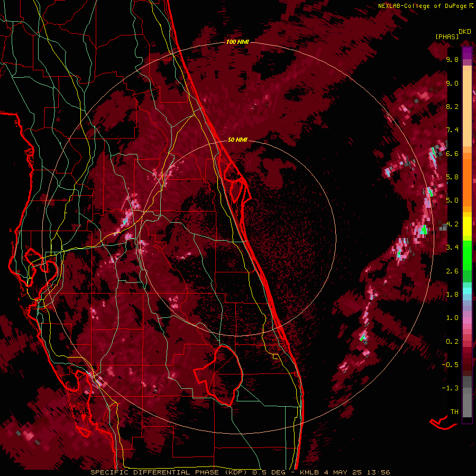The height and width of the screenshot is (476, 476).
Task: Select the 7.4 legend value
Action: (x=452, y=130)
